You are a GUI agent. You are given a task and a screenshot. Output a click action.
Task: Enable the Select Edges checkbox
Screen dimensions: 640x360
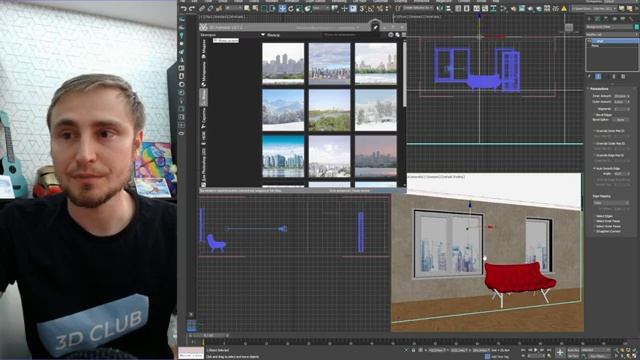pyautogui.click(x=594, y=216)
